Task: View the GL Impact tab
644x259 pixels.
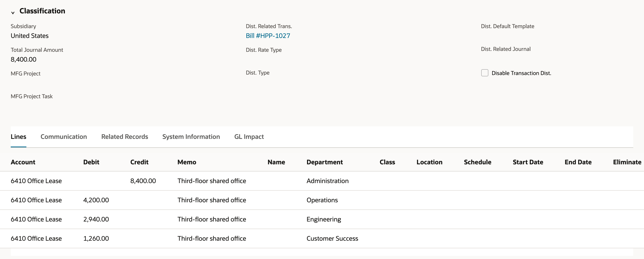Action: click(249, 136)
